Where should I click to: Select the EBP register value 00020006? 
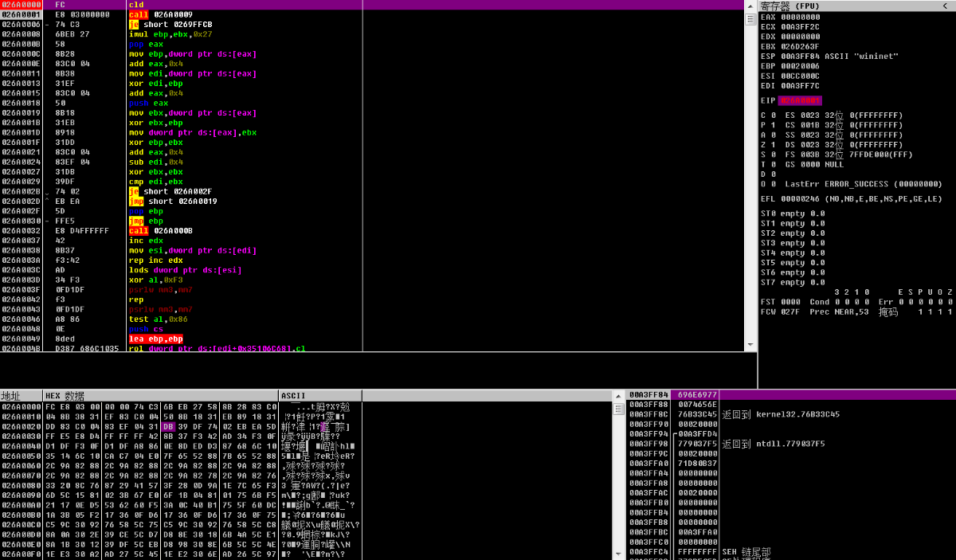(800, 66)
